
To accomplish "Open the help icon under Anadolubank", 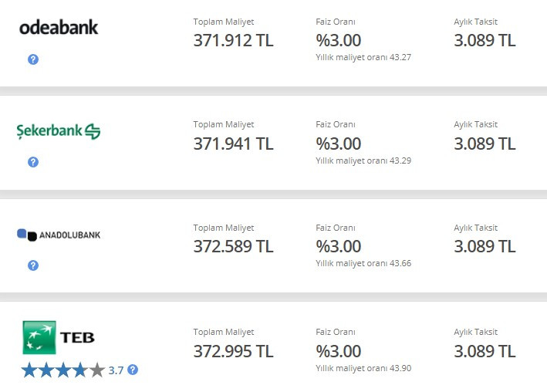I will (x=33, y=265).
